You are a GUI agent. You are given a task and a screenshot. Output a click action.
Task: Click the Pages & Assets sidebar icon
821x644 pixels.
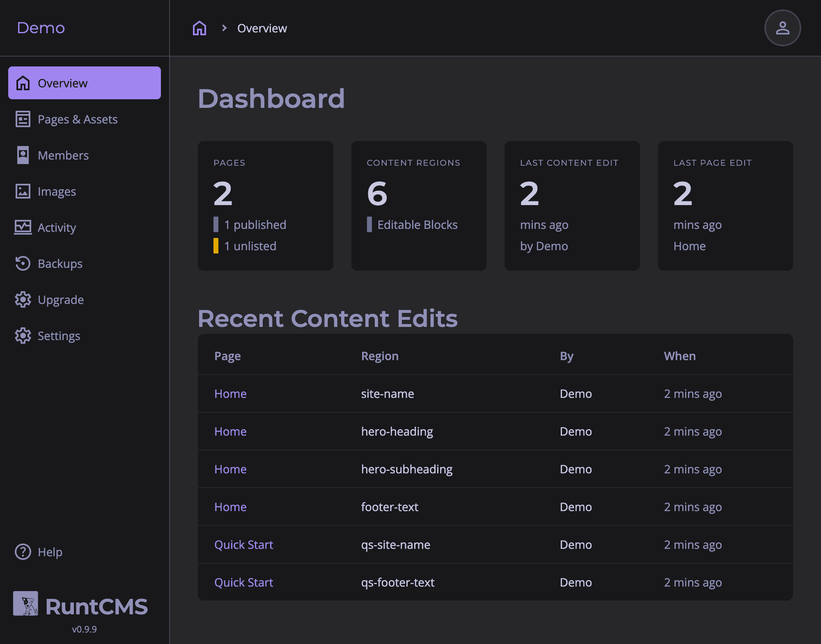pos(23,119)
